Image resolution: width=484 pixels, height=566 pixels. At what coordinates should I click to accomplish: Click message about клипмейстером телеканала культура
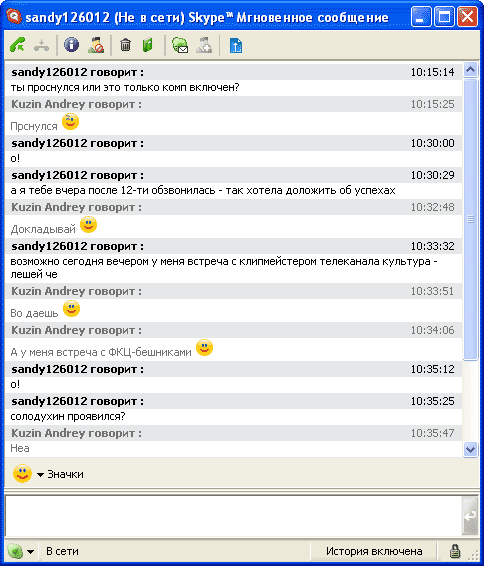(224, 268)
